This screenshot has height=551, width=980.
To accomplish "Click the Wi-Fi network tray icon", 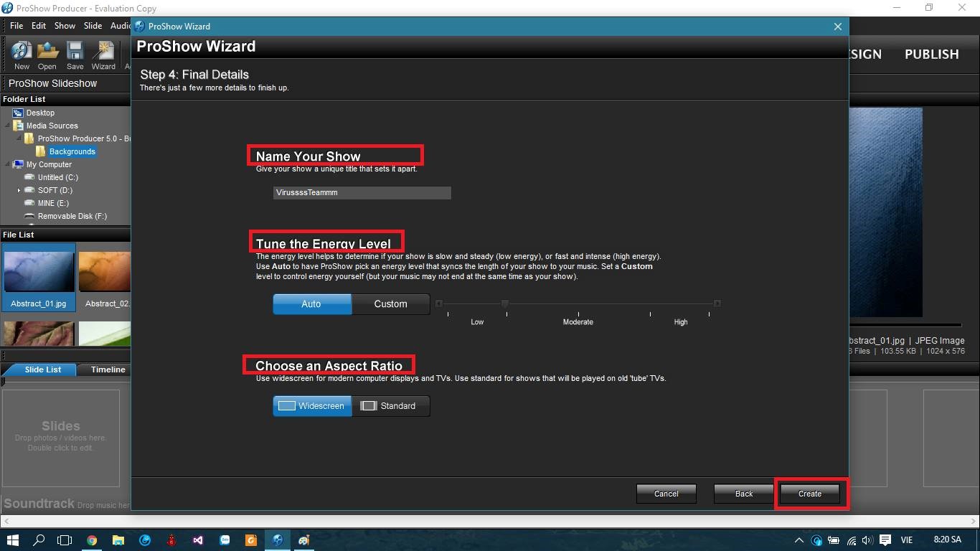I will [x=852, y=540].
